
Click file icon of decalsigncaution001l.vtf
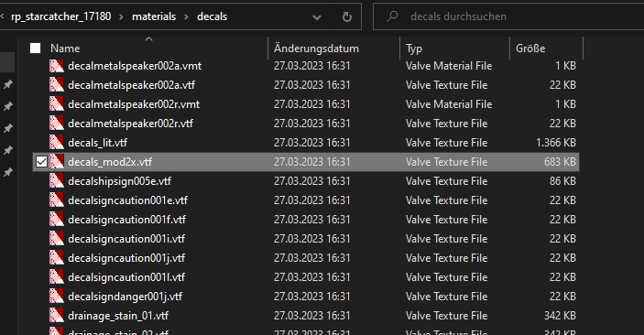[x=57, y=277]
